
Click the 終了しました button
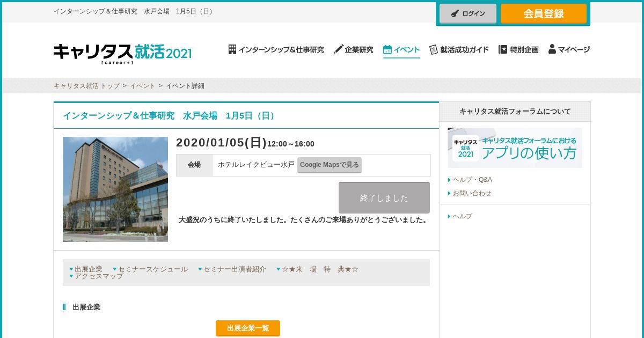384,197
